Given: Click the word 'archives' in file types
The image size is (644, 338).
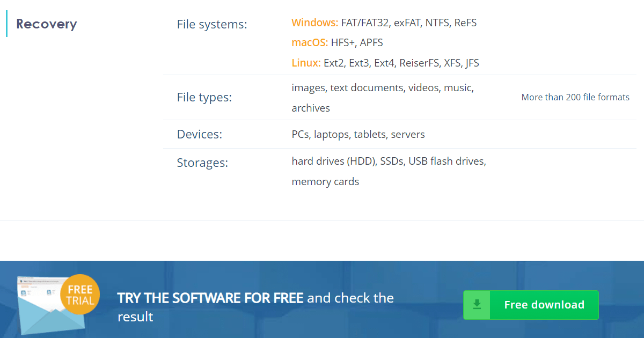Looking at the screenshot, I should pyautogui.click(x=311, y=108).
